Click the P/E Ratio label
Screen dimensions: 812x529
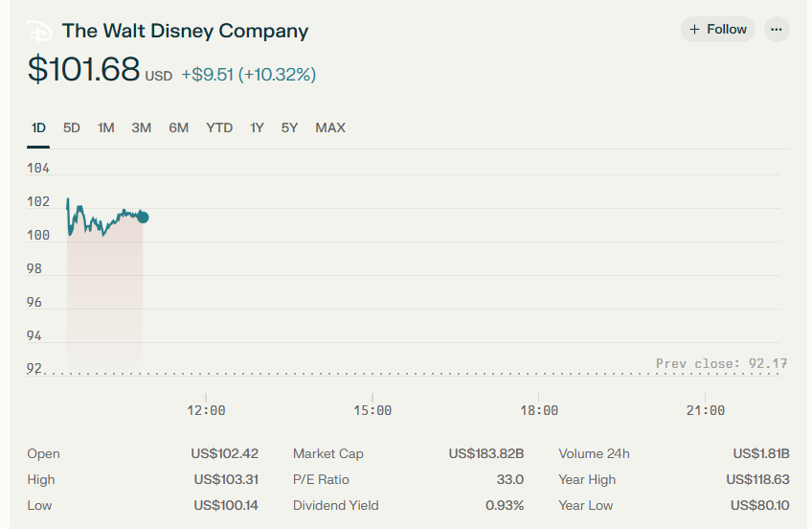(321, 479)
